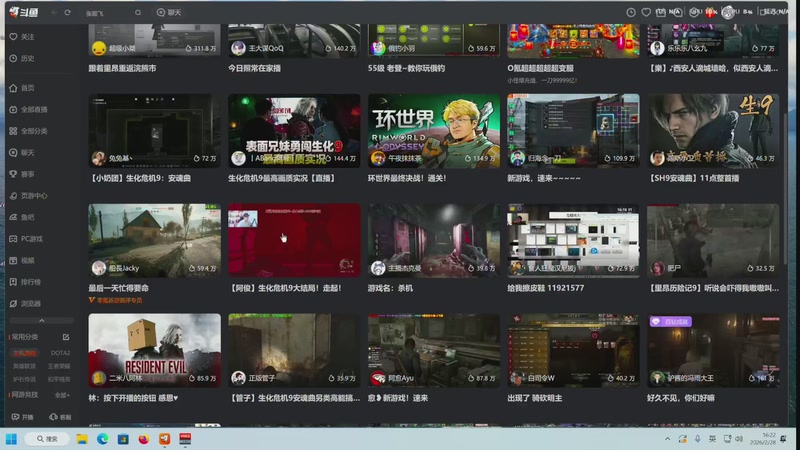Open 浏览器 in the sidebar
800x450 pixels.
[x=26, y=304]
